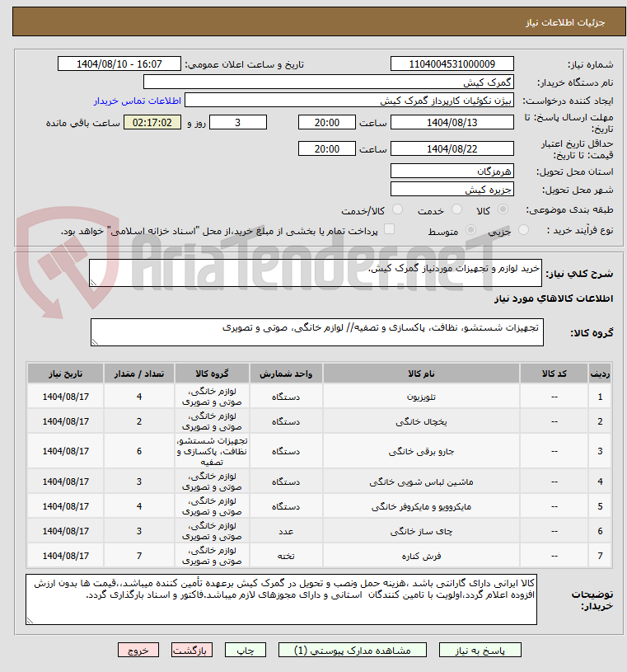Image resolution: width=627 pixels, height=672 pixels.
Task: Open اطلاعات تماس خریدار link
Action: coord(138,101)
